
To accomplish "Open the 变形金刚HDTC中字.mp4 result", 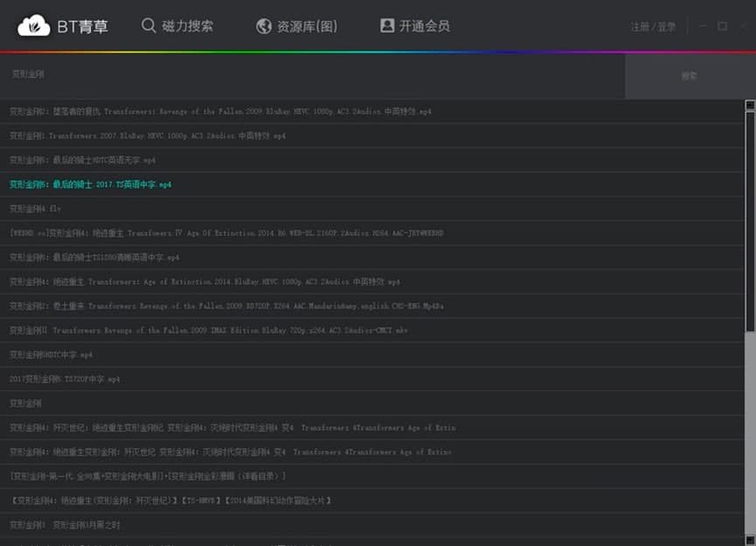I will pos(51,355).
